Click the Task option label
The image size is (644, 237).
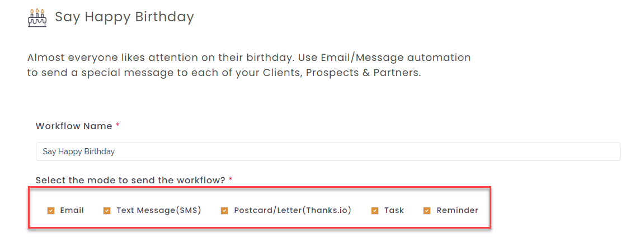[394, 210]
